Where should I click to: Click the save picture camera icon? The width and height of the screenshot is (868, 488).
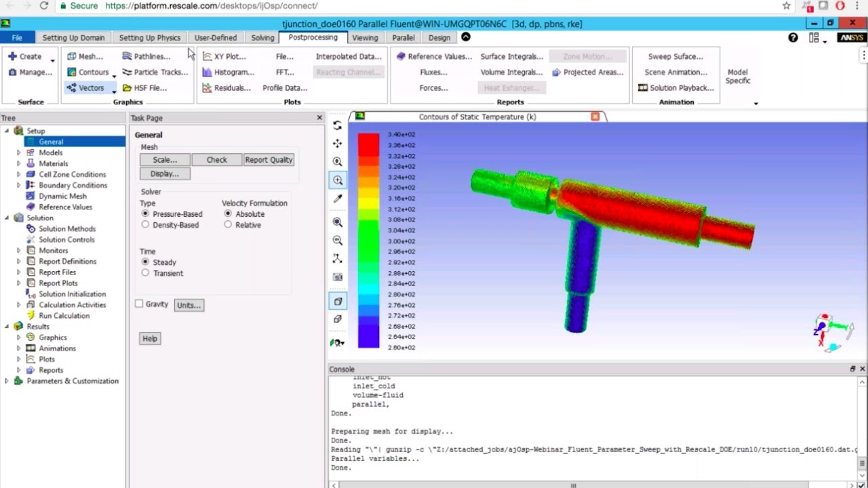(x=337, y=277)
